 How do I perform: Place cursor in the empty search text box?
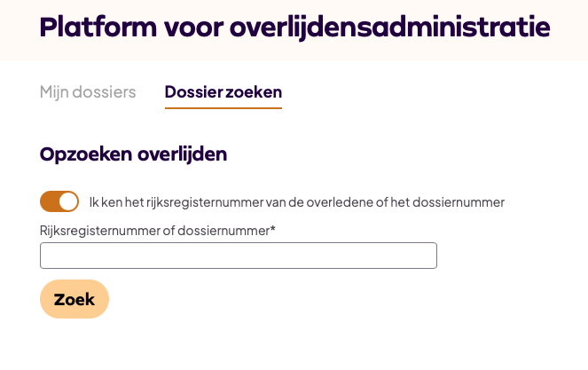[239, 256]
